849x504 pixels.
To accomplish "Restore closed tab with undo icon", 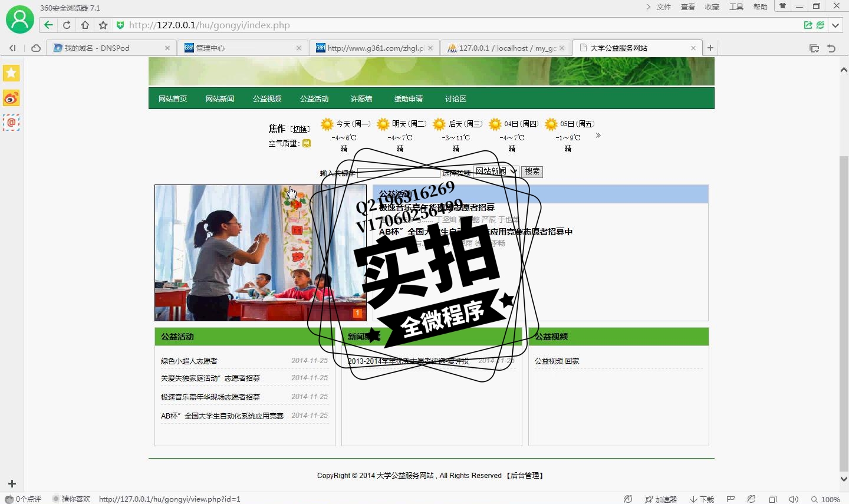I will point(831,48).
